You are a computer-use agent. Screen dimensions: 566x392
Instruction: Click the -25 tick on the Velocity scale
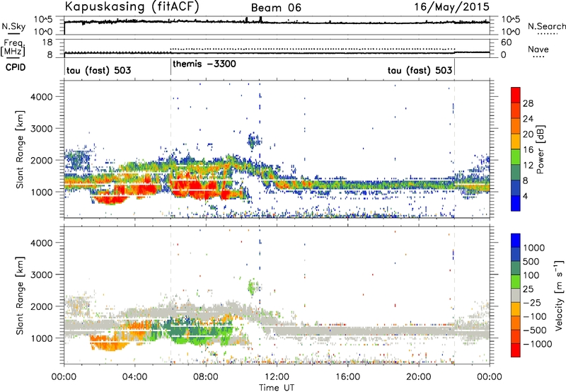pos(532,303)
